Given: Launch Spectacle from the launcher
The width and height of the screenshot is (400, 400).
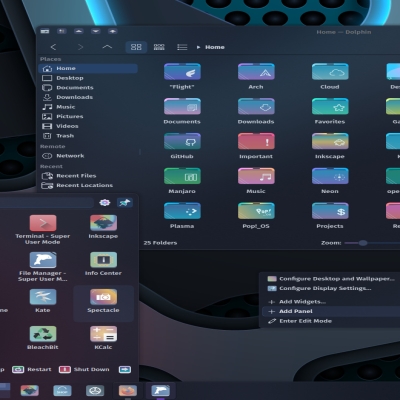Looking at the screenshot, I should coord(103,303).
